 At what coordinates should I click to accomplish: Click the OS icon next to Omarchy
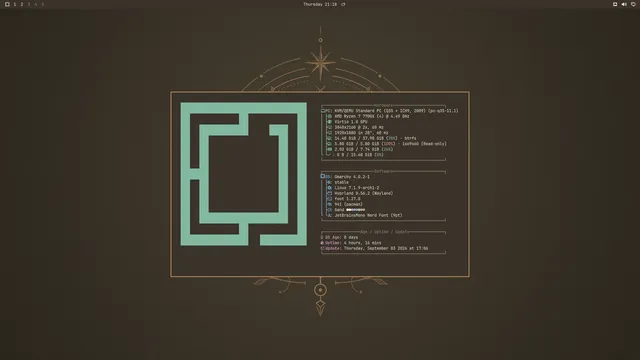(x=323, y=176)
